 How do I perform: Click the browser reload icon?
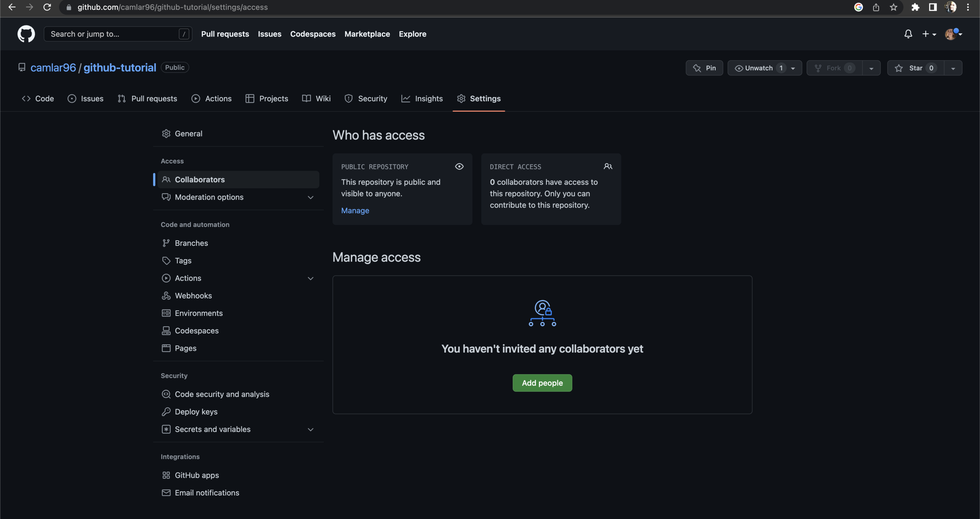[47, 7]
